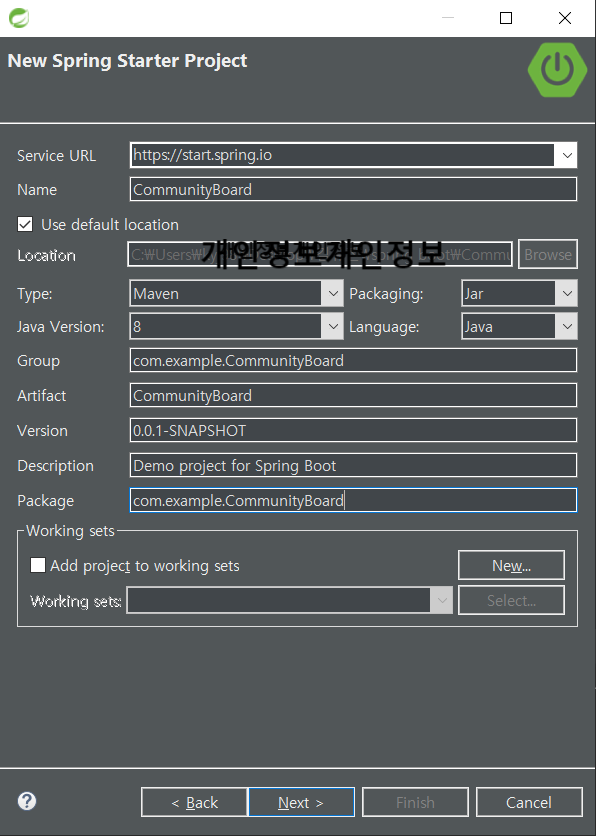Enable Add project to working sets

38,565
